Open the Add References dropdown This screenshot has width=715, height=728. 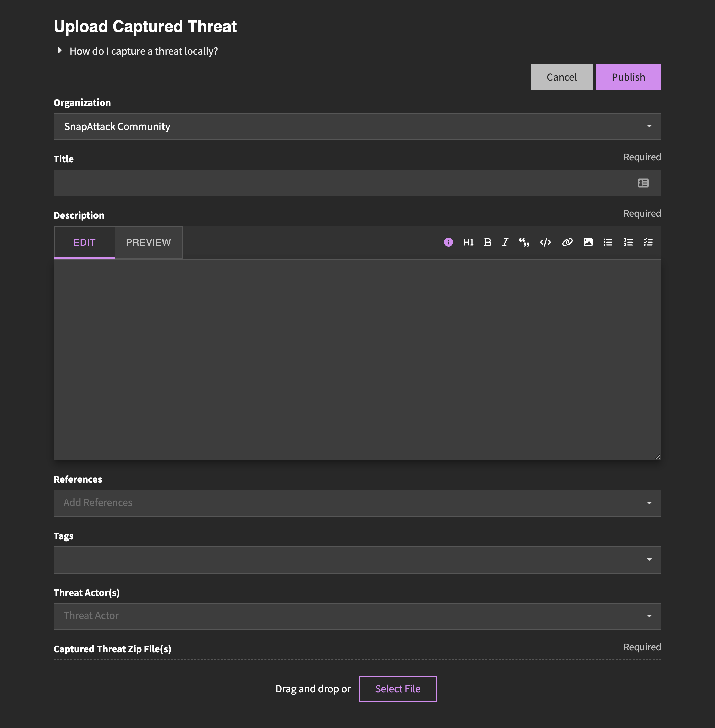[357, 503]
